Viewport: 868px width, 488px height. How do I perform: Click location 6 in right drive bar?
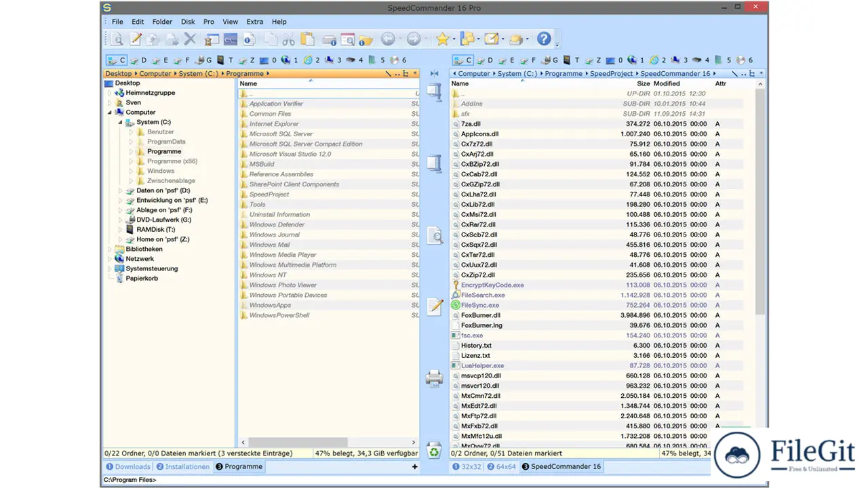pos(745,60)
